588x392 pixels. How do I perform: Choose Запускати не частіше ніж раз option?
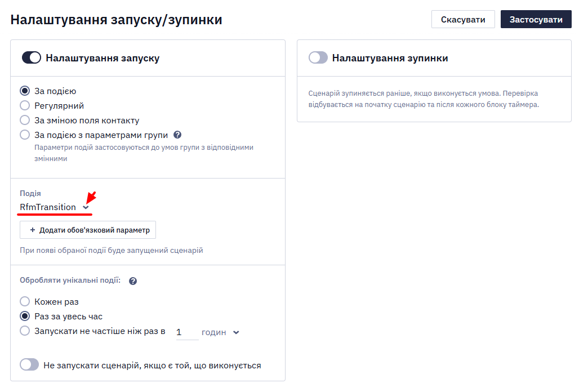click(25, 331)
